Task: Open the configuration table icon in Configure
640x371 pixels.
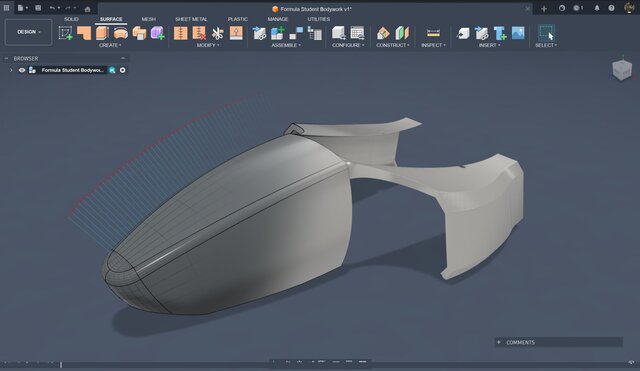Action: coord(357,33)
